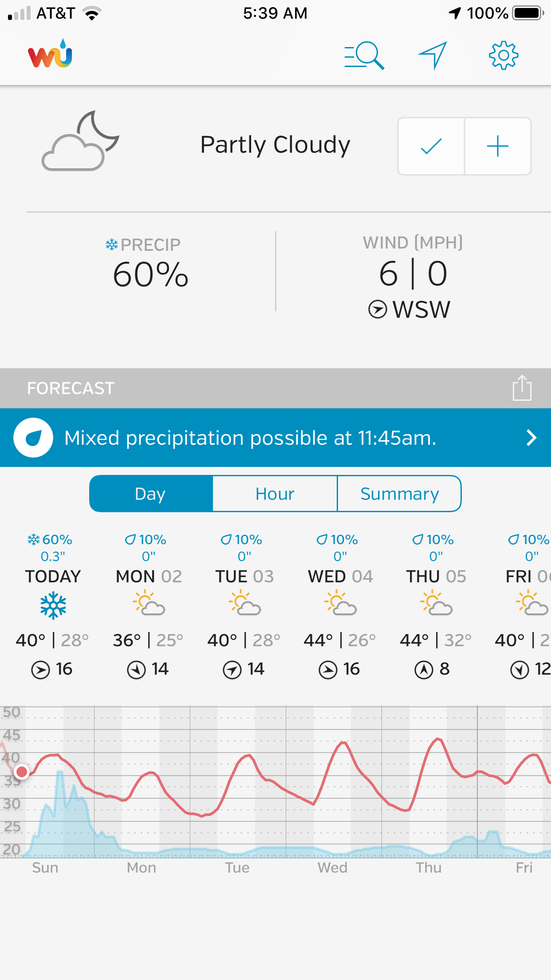The height and width of the screenshot is (980, 551).
Task: Tap the forecast share icon
Action: tap(522, 388)
